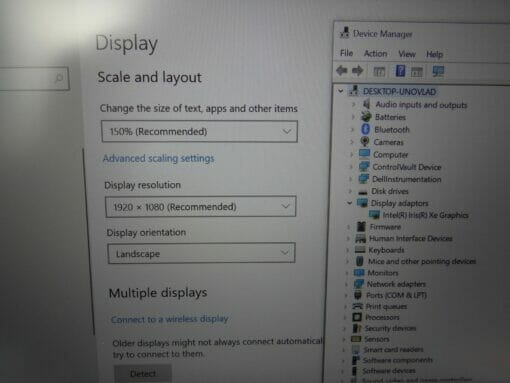Click the Audio inputs and outputs speaker icon

pyautogui.click(x=367, y=104)
